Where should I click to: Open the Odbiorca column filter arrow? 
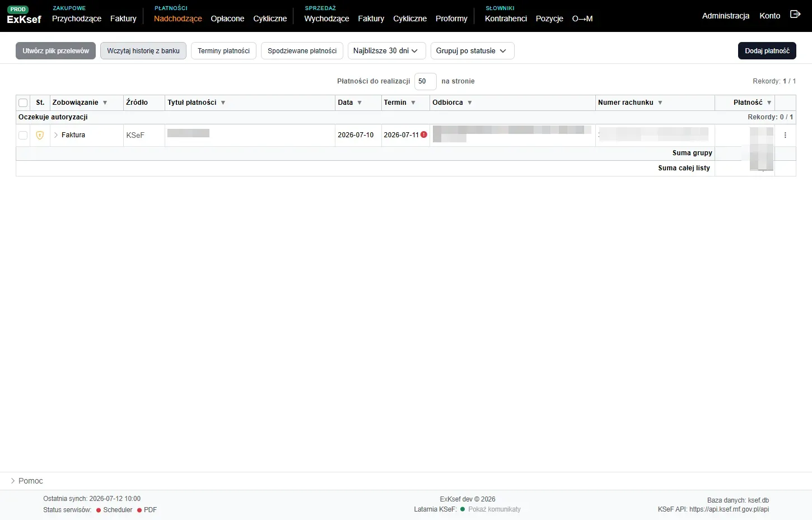click(470, 103)
